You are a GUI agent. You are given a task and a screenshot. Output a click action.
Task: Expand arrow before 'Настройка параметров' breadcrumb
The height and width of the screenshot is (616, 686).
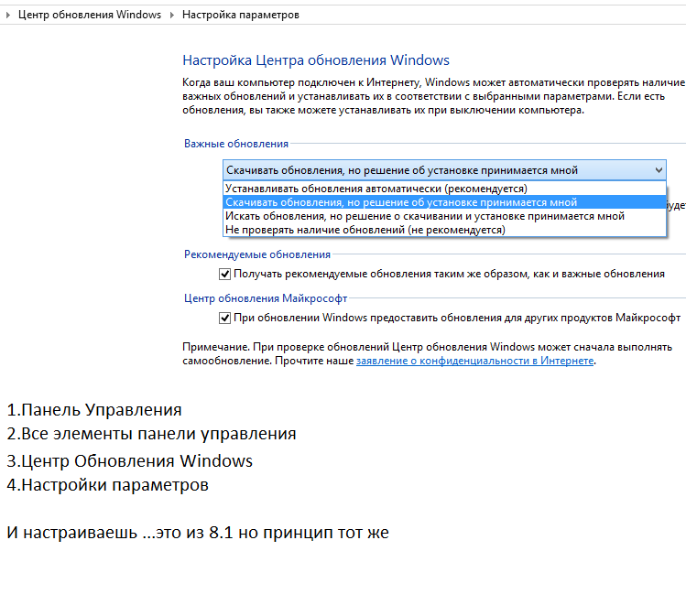point(172,15)
